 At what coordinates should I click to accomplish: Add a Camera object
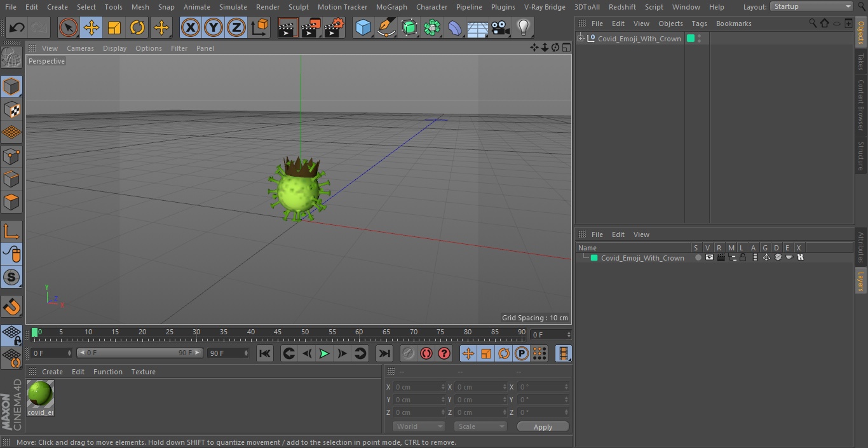501,28
